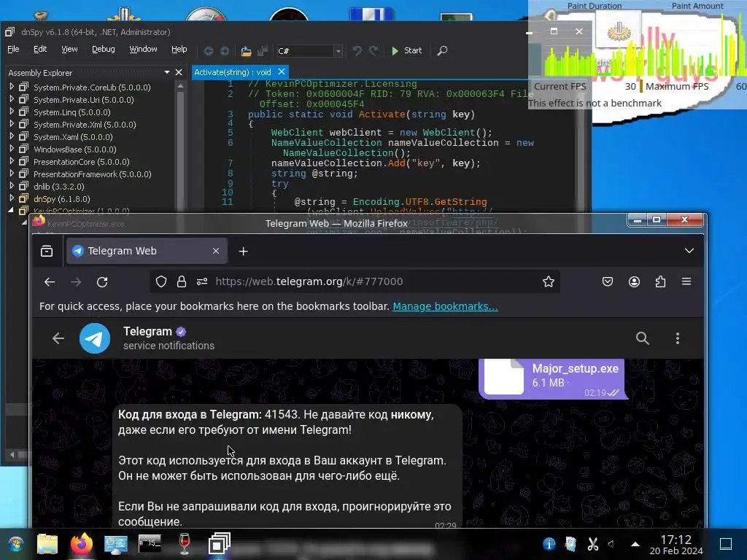Open Firefox hamburger application menu
The image size is (747, 560).
(686, 282)
